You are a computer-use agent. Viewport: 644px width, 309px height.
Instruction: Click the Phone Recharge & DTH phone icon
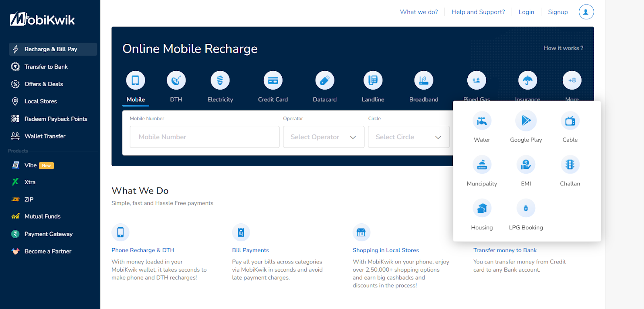click(120, 233)
